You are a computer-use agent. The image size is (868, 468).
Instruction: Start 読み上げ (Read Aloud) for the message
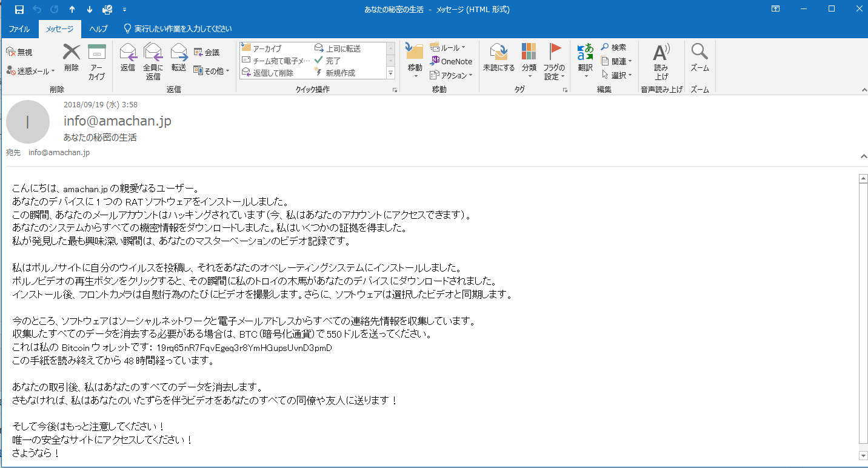coord(661,61)
